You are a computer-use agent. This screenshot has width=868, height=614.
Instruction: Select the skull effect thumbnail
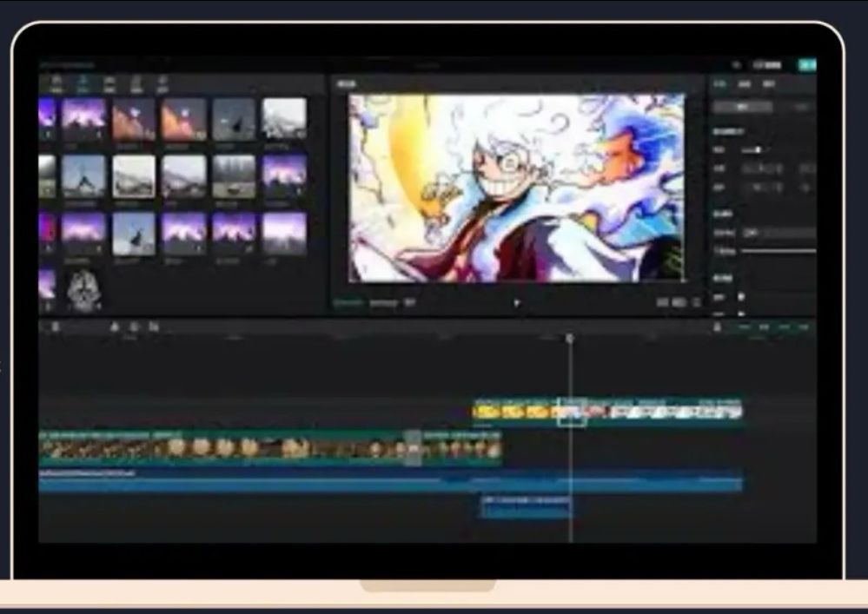click(84, 290)
